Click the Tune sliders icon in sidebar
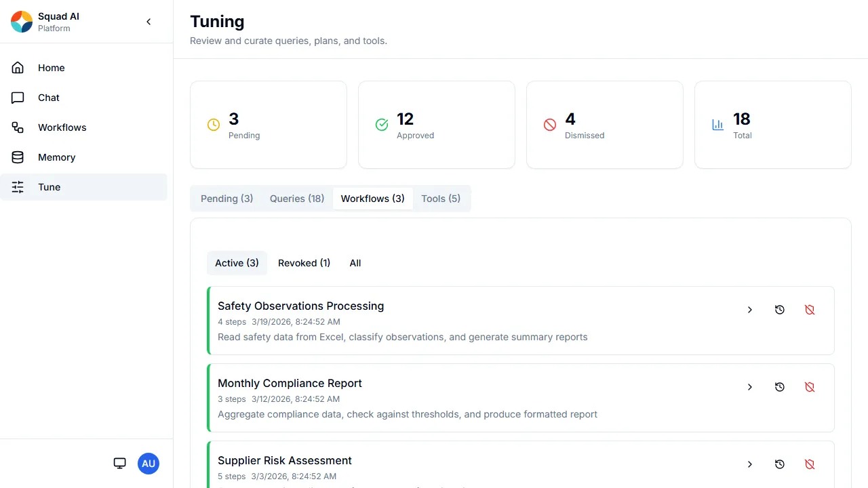Viewport: 868px width, 488px height. pos(18,187)
